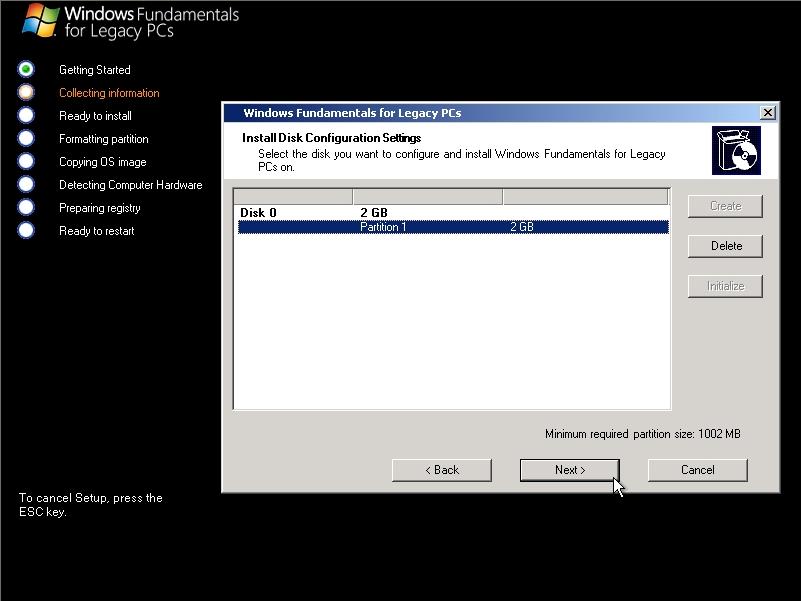801x601 pixels.
Task: Click the 'Minimum required partition size: 1002 MB' text
Action: (643, 434)
